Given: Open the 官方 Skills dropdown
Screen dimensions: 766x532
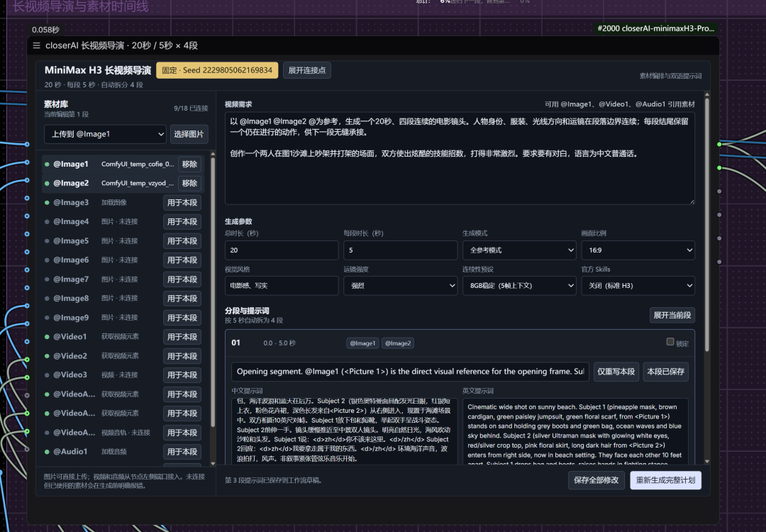Looking at the screenshot, I should pyautogui.click(x=638, y=286).
